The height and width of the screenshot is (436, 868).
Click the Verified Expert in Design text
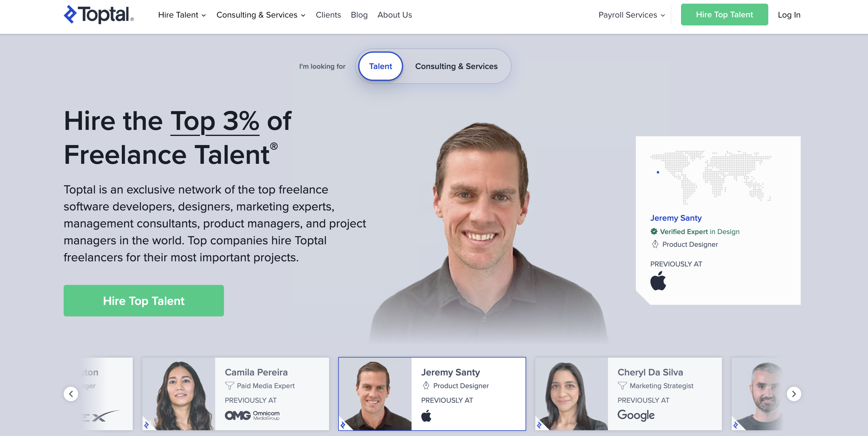[x=699, y=232]
